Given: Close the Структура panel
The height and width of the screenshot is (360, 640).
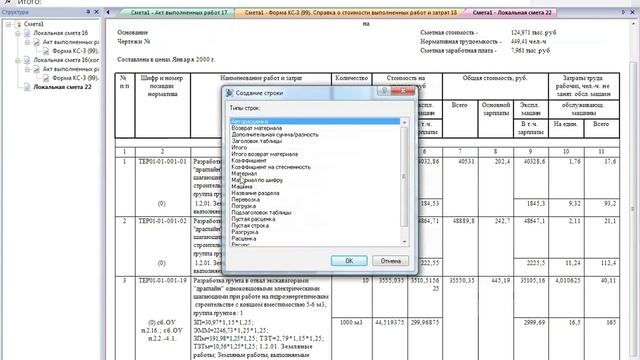Looking at the screenshot, I should click(x=96, y=12).
